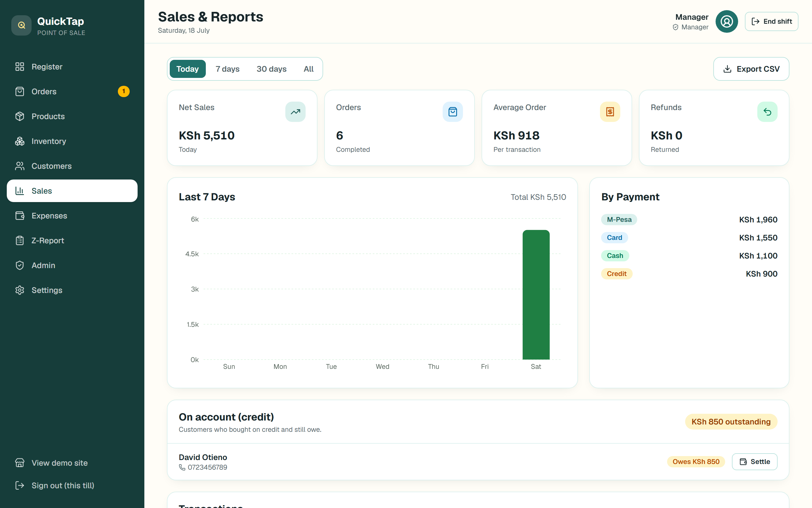Click the M-Pesa payment tag
The width and height of the screenshot is (812, 508).
(619, 219)
